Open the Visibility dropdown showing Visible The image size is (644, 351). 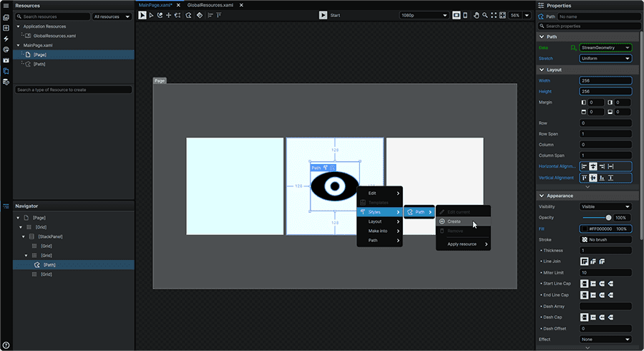[605, 207]
